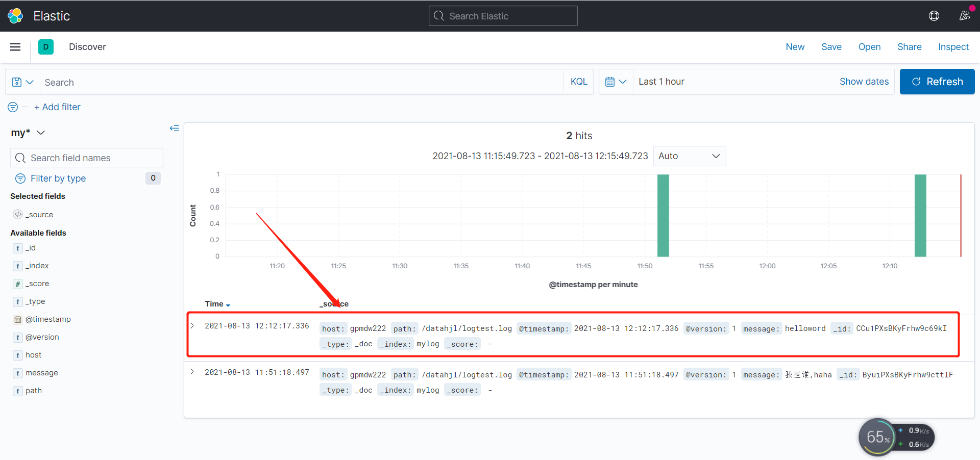This screenshot has width=980, height=460.
Task: Click the green D space avatar
Action: tap(46, 47)
